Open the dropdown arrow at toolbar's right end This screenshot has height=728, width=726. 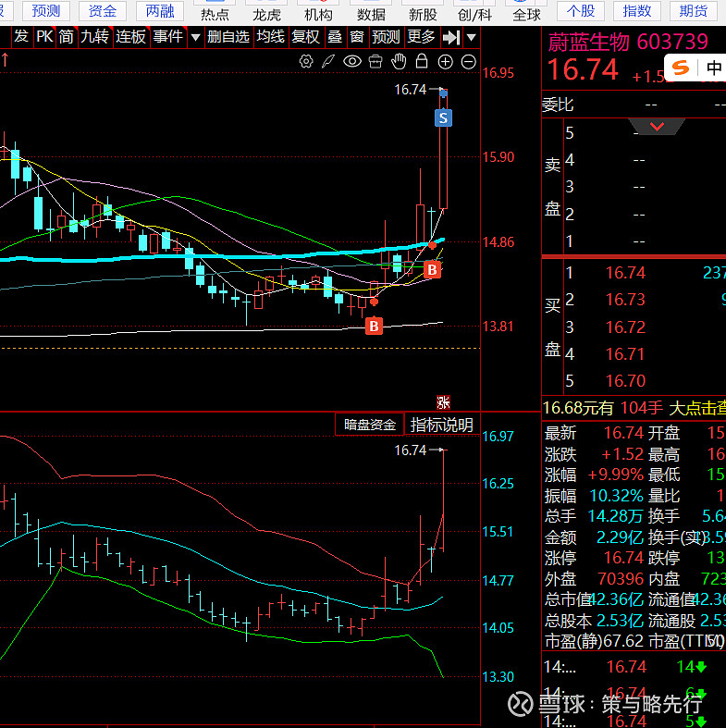click(472, 37)
